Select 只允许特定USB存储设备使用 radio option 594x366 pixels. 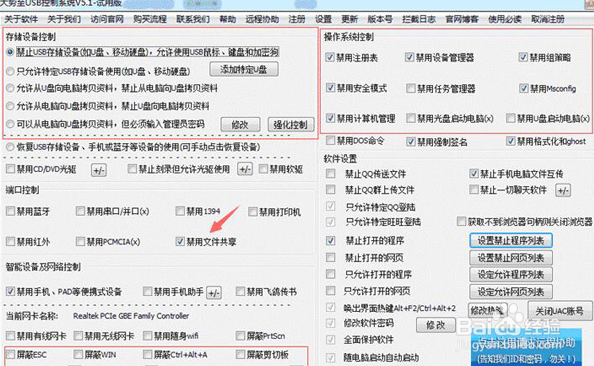tap(10, 71)
